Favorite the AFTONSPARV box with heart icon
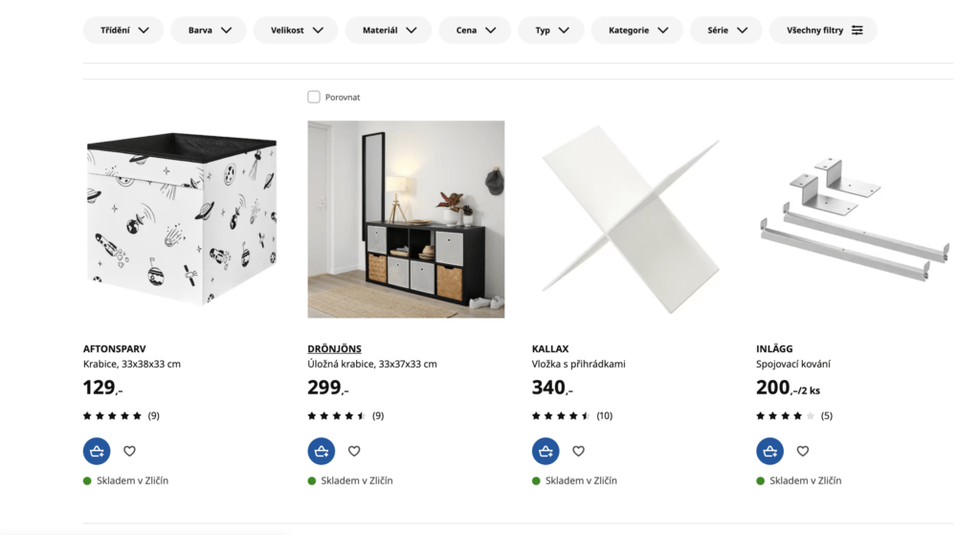 (129, 451)
